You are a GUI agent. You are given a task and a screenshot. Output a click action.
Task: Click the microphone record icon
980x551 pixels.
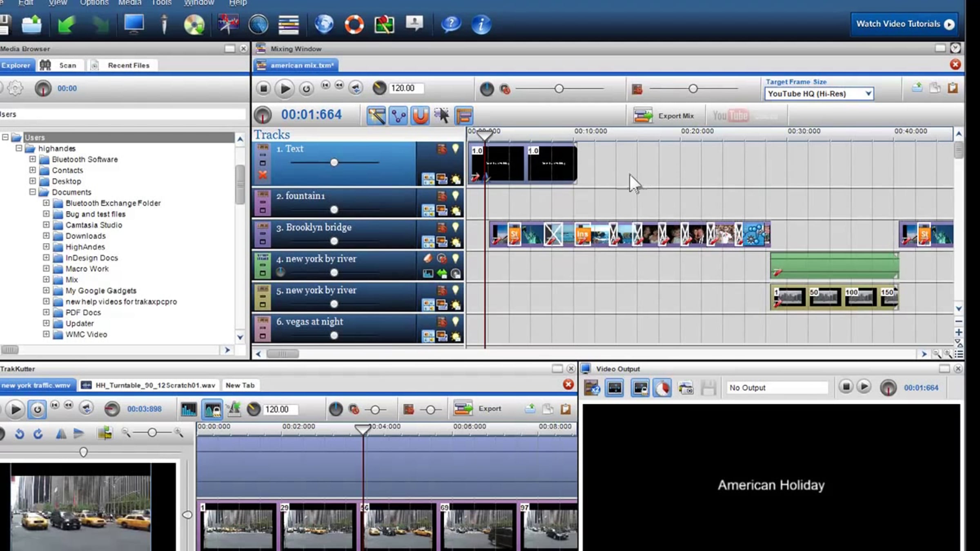coord(164,24)
